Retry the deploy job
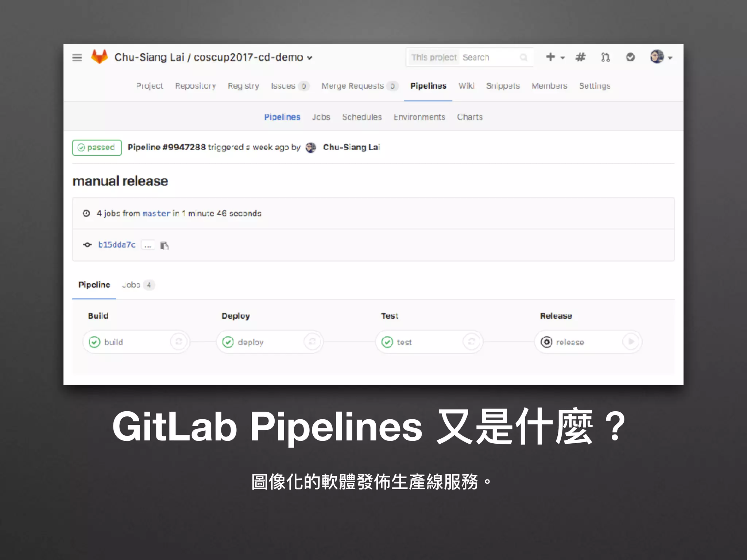747x560 pixels. click(x=312, y=342)
